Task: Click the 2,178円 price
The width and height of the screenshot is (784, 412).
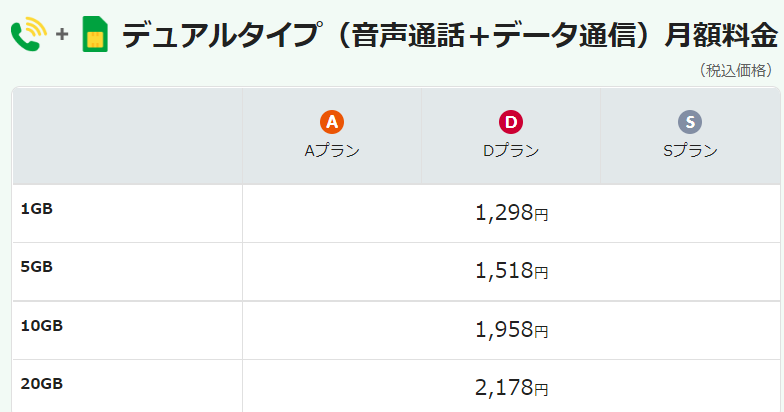Action: [x=511, y=388]
